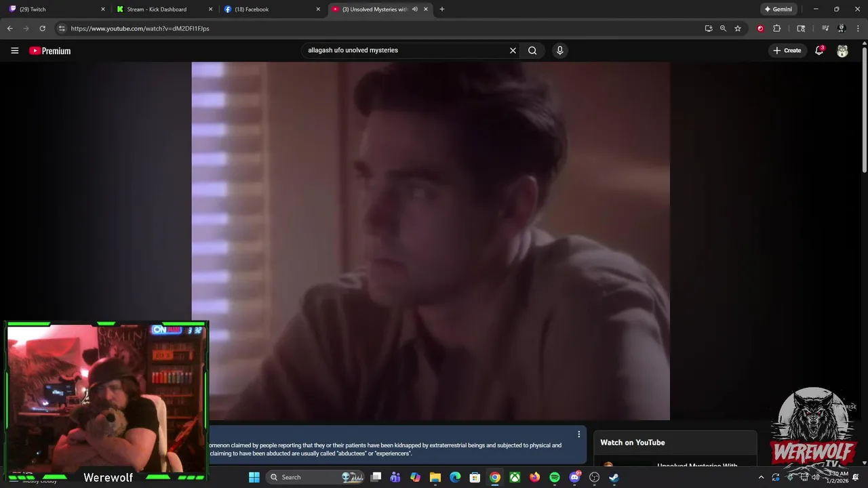Launch Firefox from taskbar
This screenshot has height=488, width=868.
click(x=534, y=477)
